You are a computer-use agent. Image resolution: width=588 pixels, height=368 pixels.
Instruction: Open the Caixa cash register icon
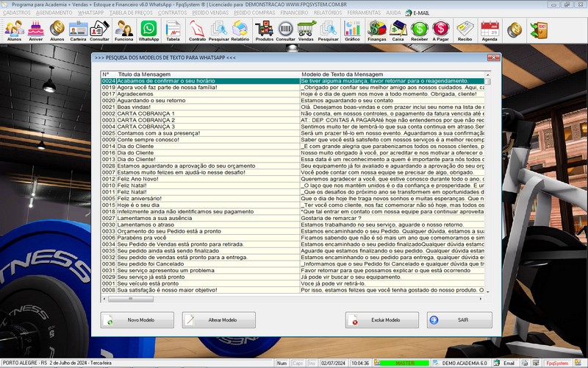(398, 30)
